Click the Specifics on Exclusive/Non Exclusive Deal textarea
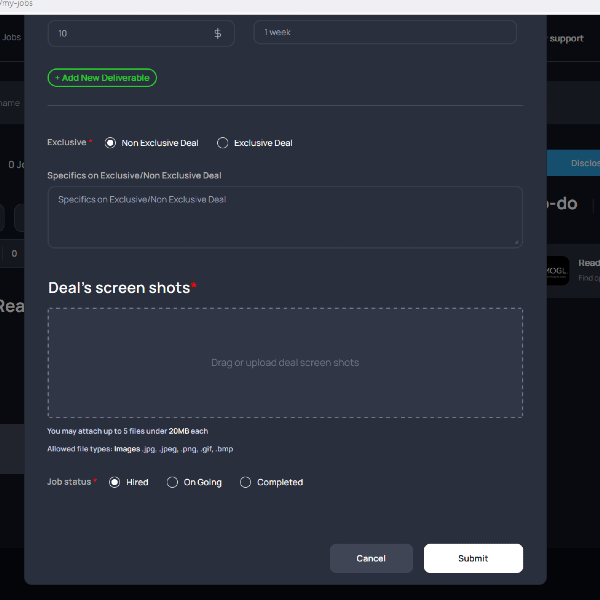Image resolution: width=600 pixels, height=600 pixels. click(x=285, y=217)
